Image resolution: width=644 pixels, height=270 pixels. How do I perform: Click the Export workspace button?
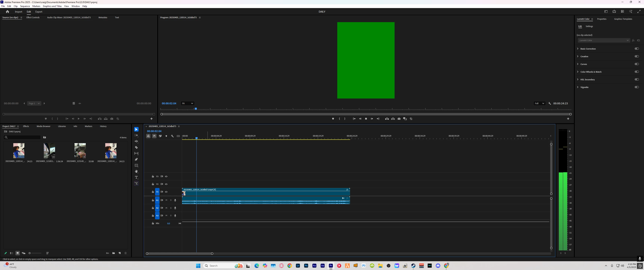tap(39, 12)
